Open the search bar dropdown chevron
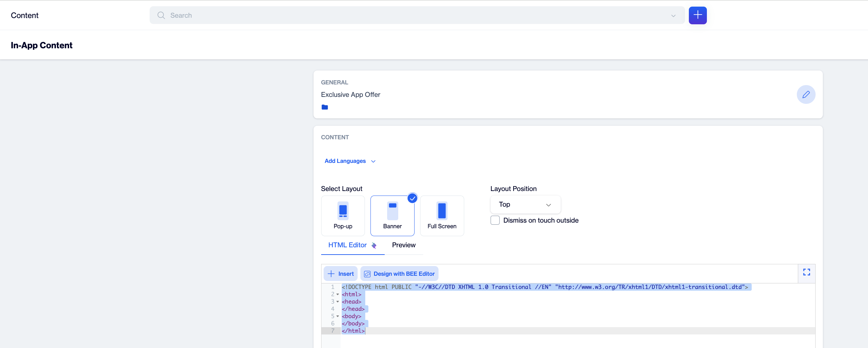 point(673,16)
